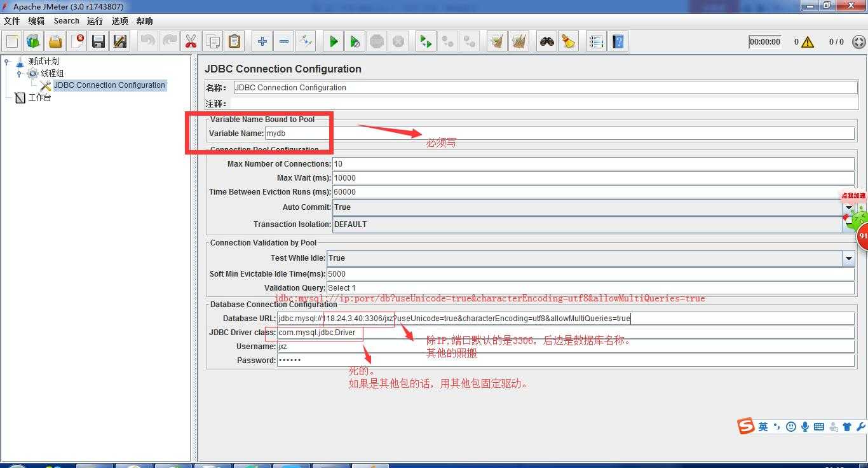Screen dimensions: 868x468
Task: Click the Username field
Action: [x=566, y=347]
